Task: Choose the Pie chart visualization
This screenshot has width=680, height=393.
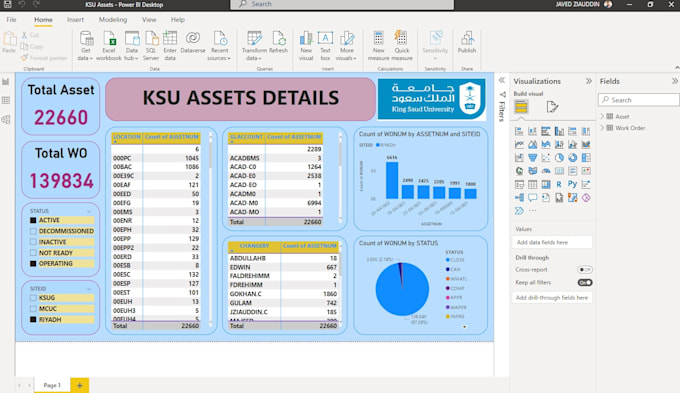Action: click(x=559, y=157)
